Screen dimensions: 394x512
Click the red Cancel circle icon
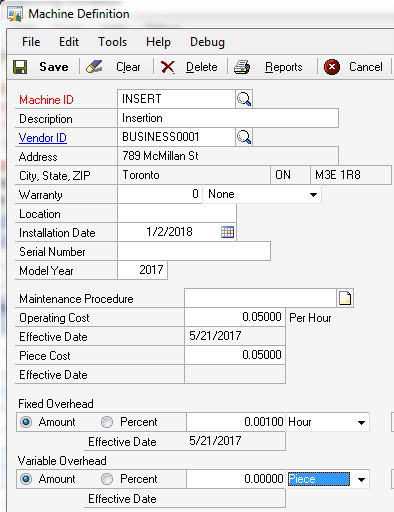332,67
